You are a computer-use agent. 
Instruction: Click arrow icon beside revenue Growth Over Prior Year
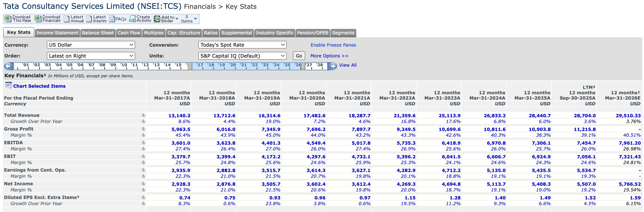tap(143, 121)
